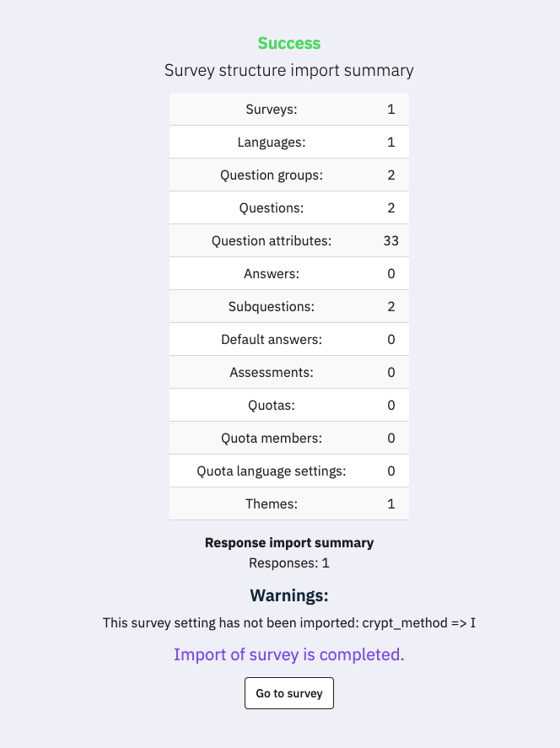Select the Question attributes row
Viewport: 560px width, 748px height.
click(x=289, y=241)
